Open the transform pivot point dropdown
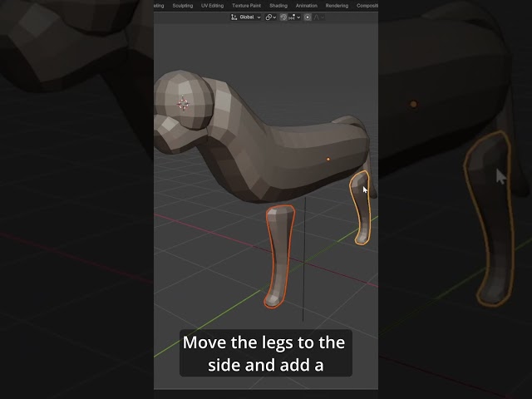 tap(271, 17)
